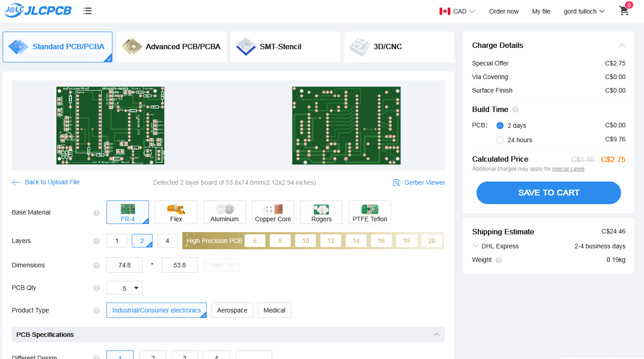The height and width of the screenshot is (359, 644).
Task: Click the SMT-Stencil icon
Action: pos(246,47)
